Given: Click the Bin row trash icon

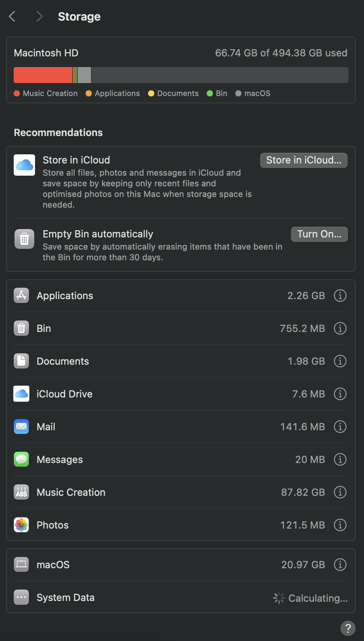Looking at the screenshot, I should point(21,328).
